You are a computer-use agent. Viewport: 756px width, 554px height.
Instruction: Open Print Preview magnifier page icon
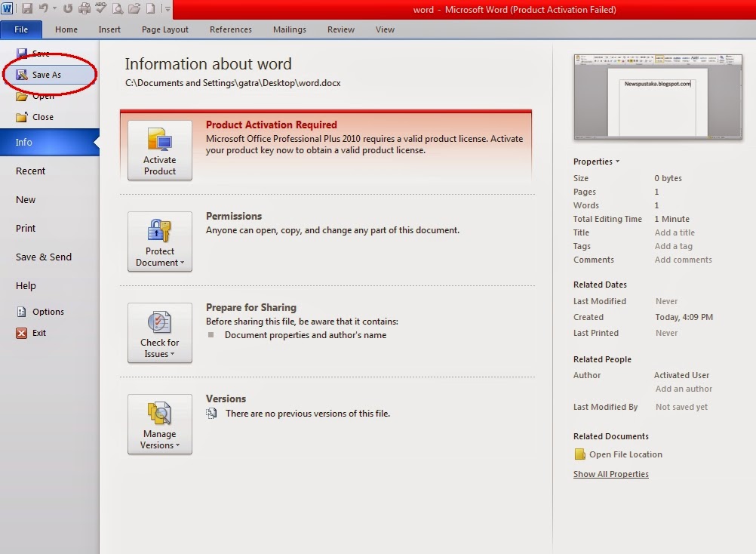click(118, 8)
